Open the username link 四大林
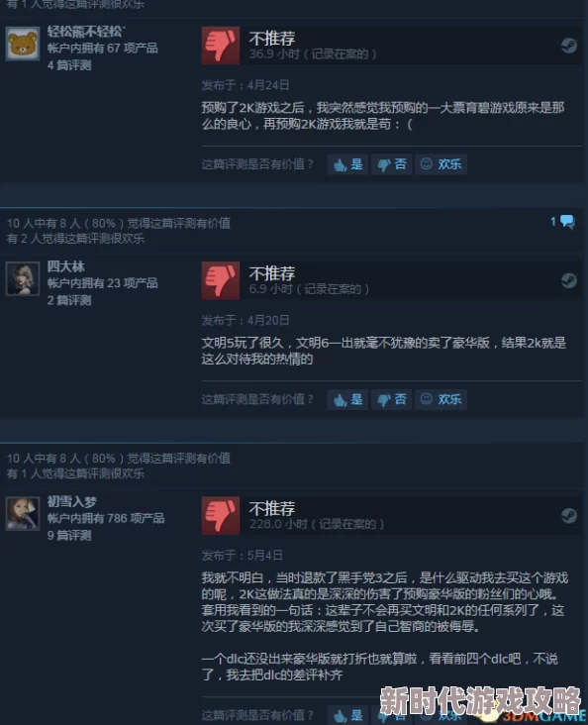This screenshot has height=725, width=588. (x=65, y=266)
